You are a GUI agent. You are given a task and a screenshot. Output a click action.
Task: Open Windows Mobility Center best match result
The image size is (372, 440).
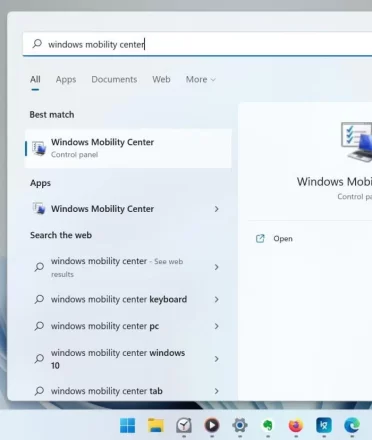click(128, 148)
